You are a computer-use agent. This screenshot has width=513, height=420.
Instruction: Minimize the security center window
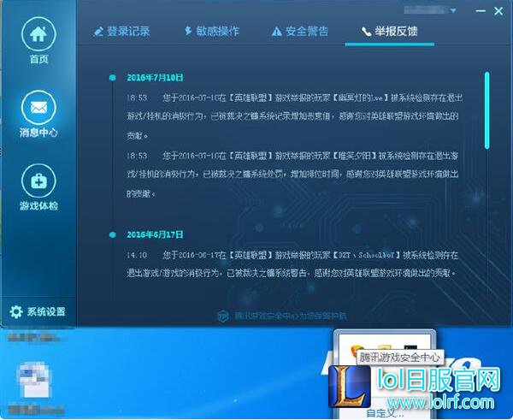481,11
